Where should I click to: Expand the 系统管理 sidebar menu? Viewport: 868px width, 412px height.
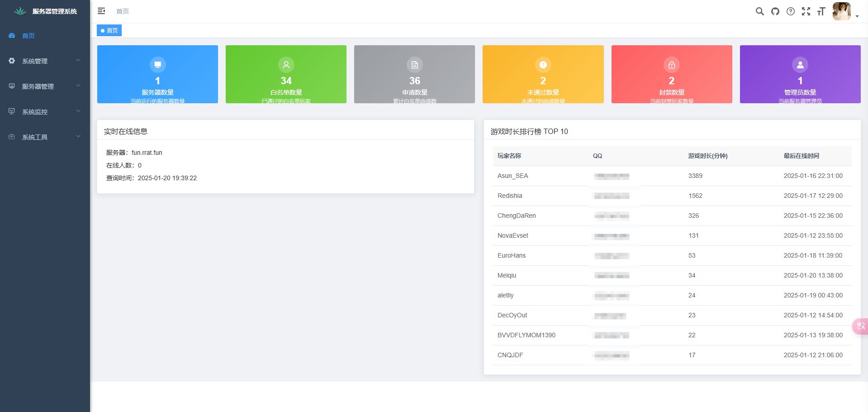tap(45, 61)
